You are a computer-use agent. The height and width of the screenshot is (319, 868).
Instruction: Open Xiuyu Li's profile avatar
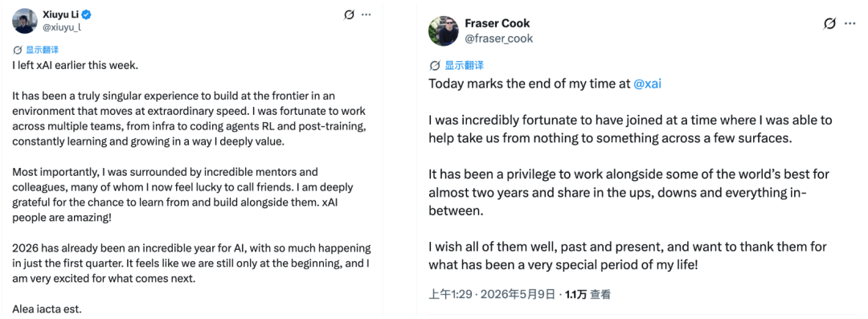[26, 21]
